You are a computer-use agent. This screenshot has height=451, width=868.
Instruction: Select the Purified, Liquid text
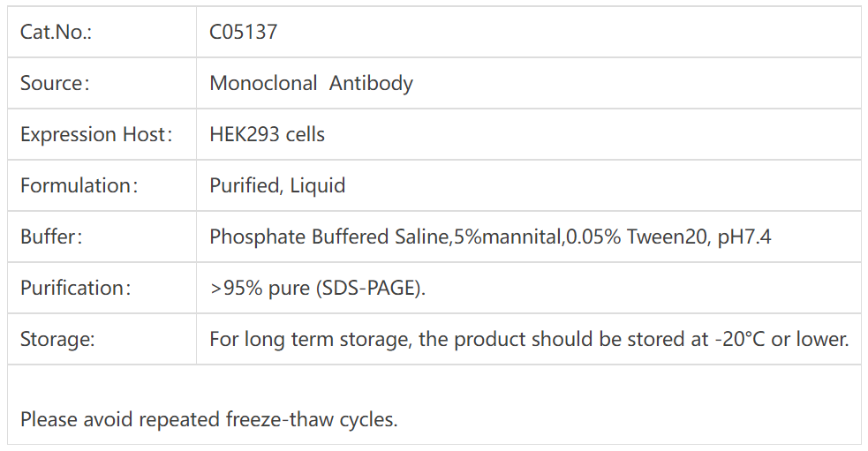pos(276,186)
